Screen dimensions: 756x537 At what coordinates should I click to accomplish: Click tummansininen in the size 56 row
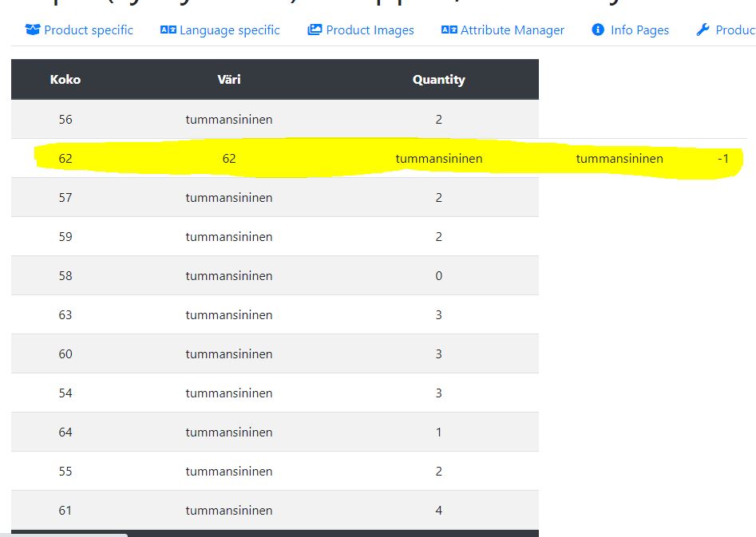click(x=229, y=120)
